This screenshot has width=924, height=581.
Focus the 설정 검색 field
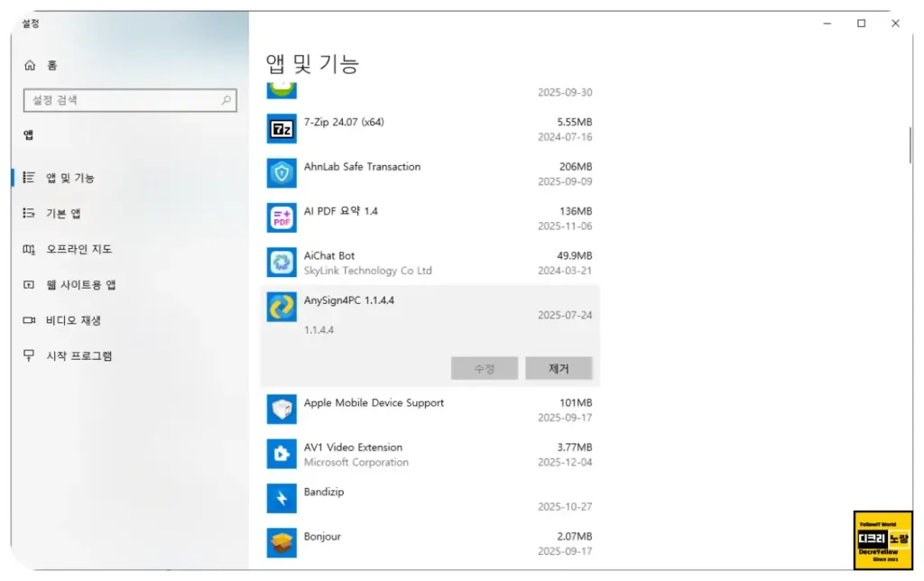tap(130, 100)
